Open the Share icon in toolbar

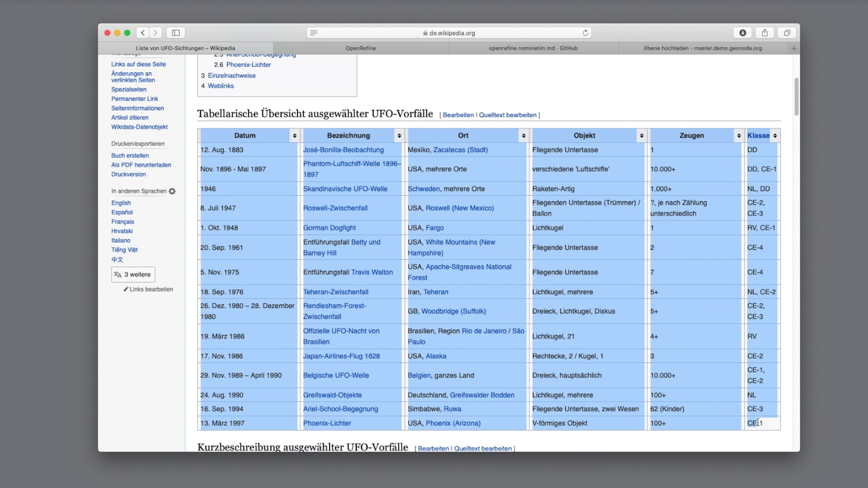[x=765, y=33]
